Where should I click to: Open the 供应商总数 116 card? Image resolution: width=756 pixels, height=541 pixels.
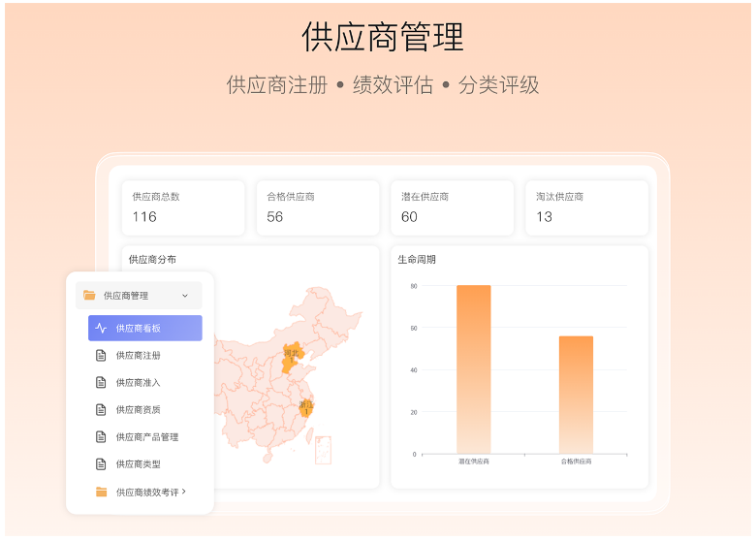pyautogui.click(x=182, y=207)
